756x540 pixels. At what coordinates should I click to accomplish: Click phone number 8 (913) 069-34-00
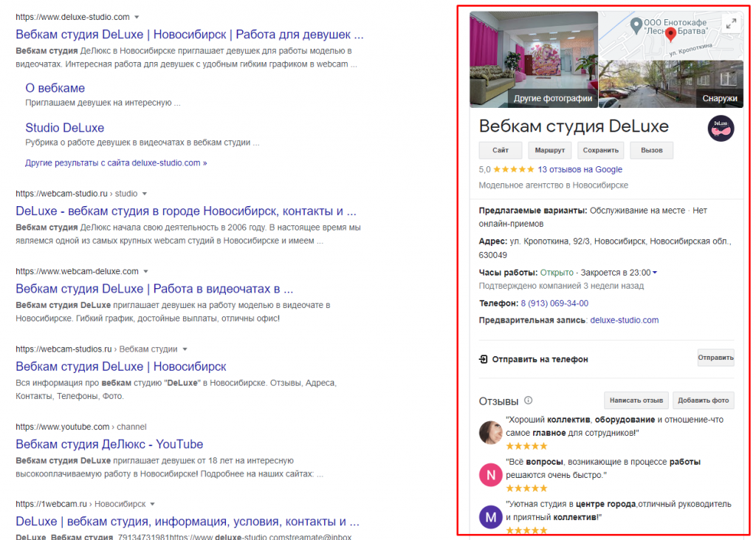[554, 303]
